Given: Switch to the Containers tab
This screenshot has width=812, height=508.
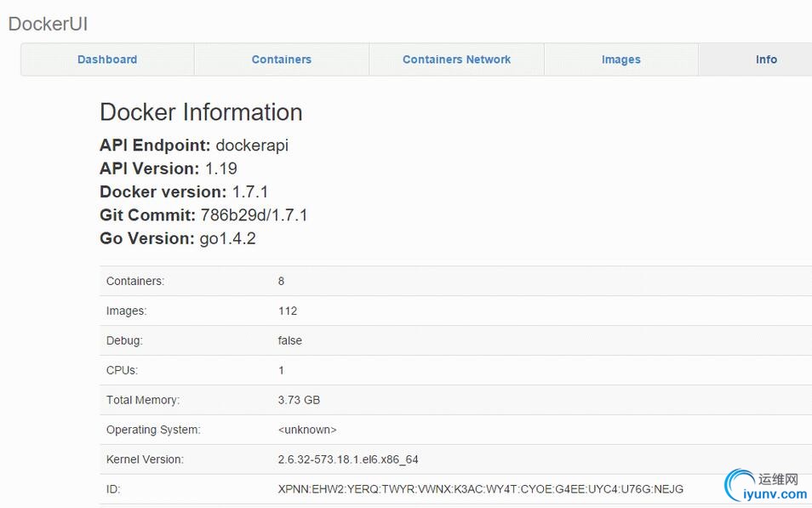Looking at the screenshot, I should (x=281, y=60).
